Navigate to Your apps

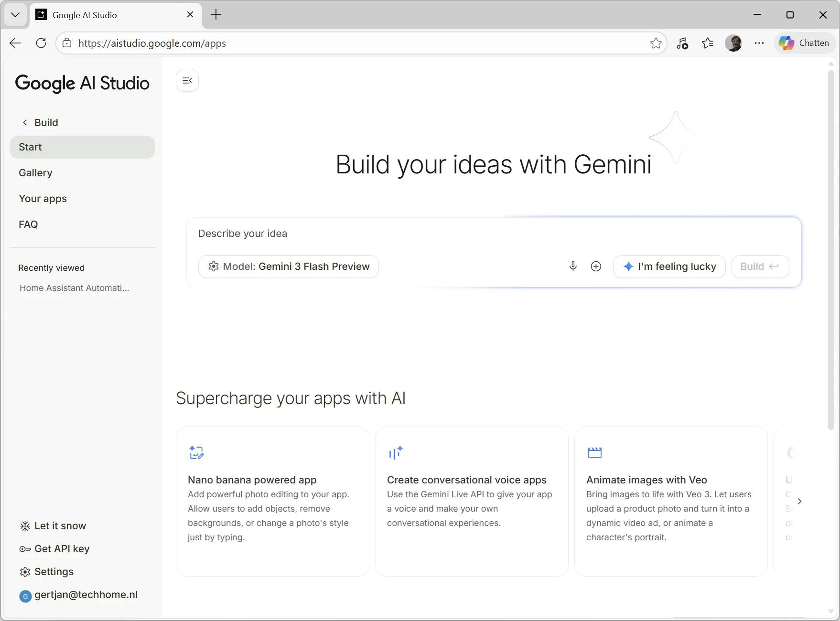(x=43, y=199)
